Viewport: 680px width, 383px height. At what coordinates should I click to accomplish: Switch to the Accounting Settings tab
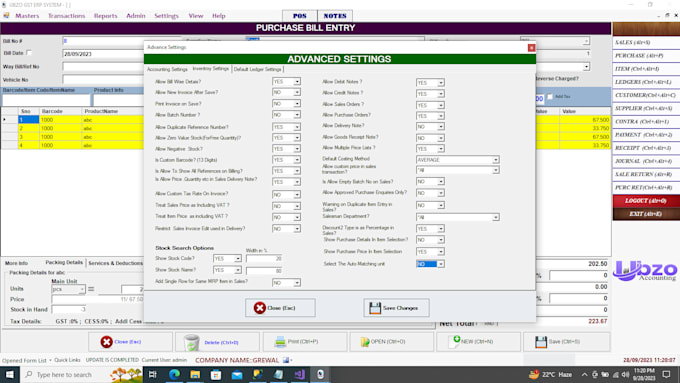(167, 69)
